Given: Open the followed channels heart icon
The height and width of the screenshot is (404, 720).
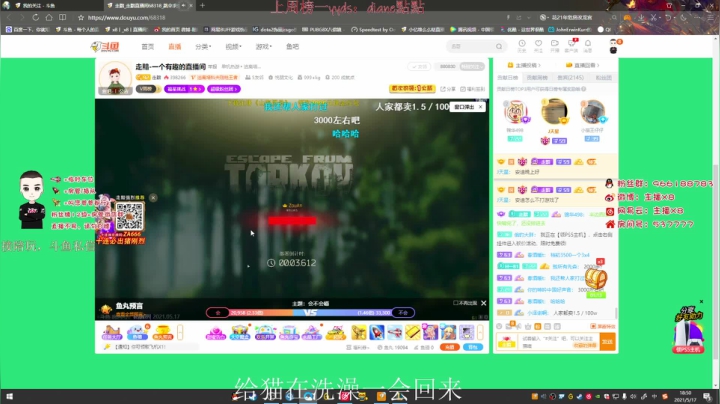Looking at the screenshot, I should coord(538,45).
